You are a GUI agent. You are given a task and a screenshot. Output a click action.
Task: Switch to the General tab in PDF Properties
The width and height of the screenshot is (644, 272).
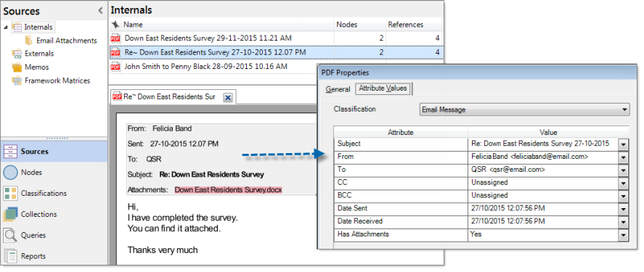pyautogui.click(x=338, y=89)
